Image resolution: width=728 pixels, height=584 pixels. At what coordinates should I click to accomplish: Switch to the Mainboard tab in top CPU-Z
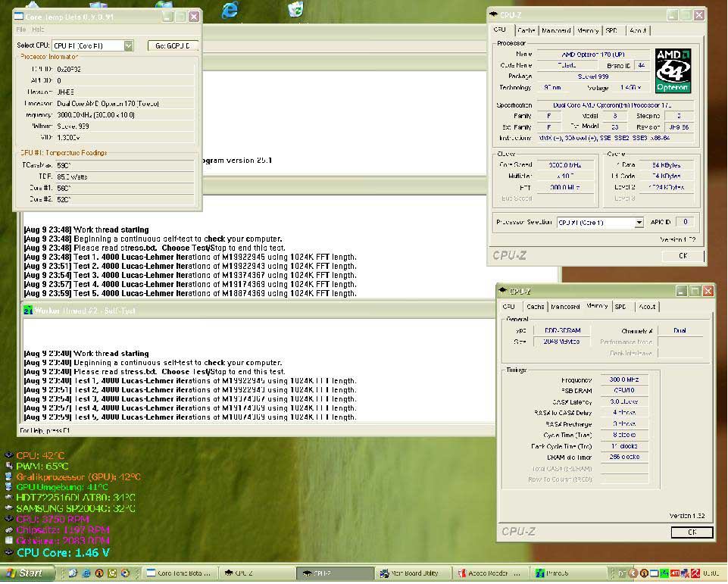click(x=556, y=30)
